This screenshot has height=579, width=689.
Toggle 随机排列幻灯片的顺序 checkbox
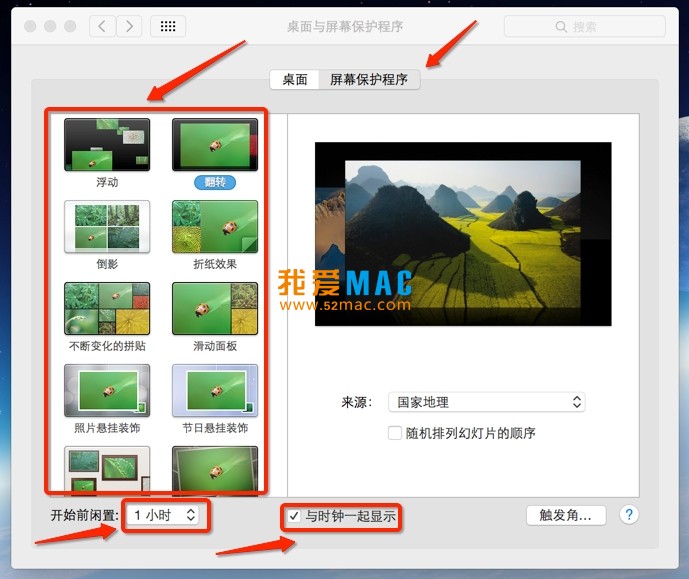[395, 433]
